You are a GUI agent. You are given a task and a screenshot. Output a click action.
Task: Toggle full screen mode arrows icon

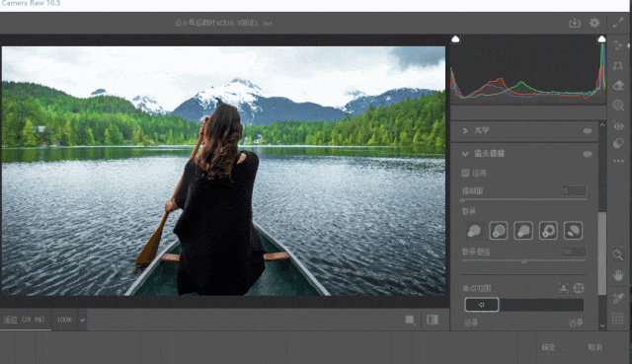coord(618,23)
